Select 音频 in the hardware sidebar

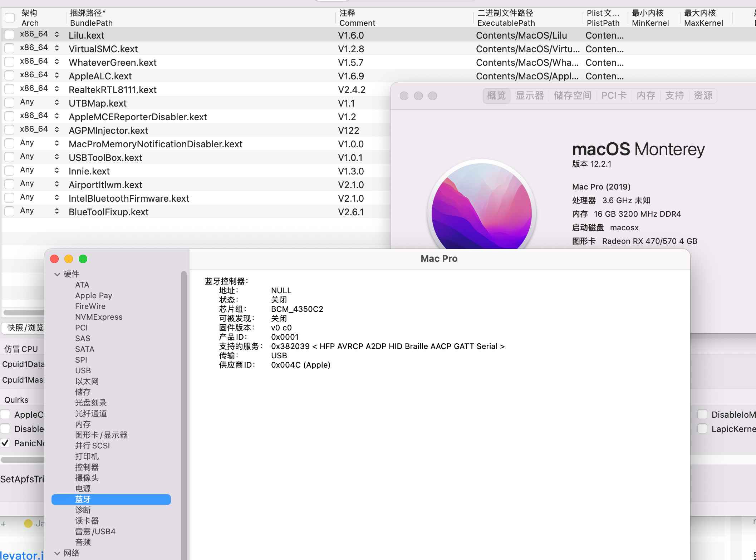(83, 542)
